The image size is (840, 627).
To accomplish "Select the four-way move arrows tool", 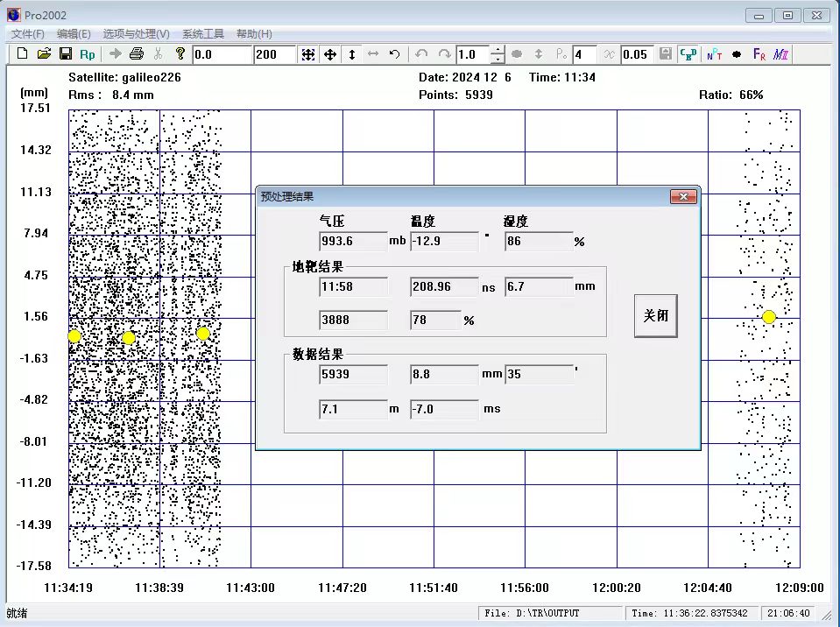I will click(330, 54).
